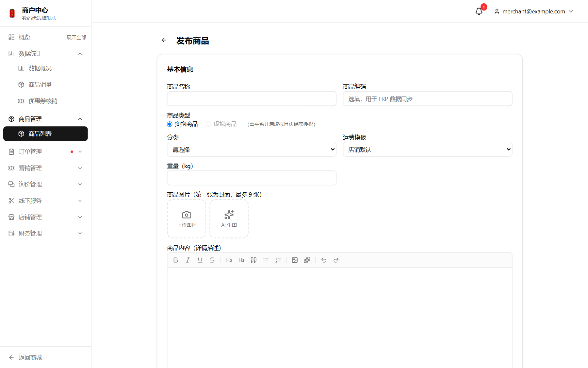Insert an H2 heading
The width and height of the screenshot is (588, 368).
[229, 260]
